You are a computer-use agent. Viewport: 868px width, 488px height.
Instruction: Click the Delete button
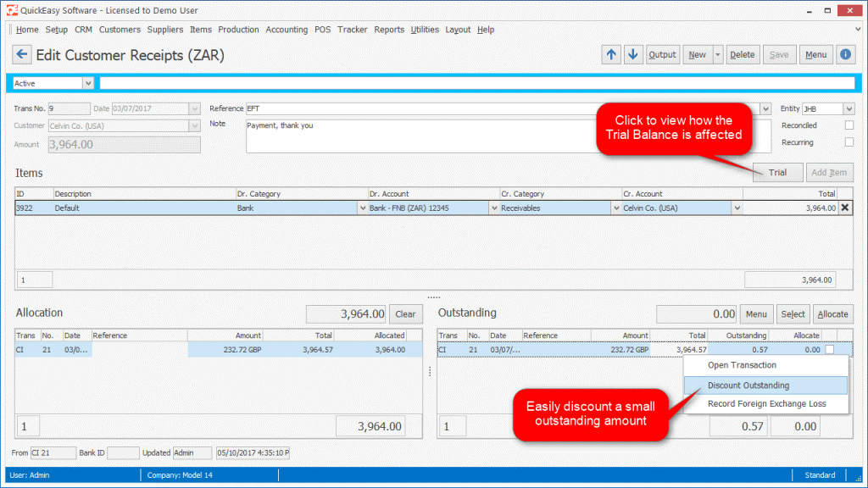pos(743,54)
